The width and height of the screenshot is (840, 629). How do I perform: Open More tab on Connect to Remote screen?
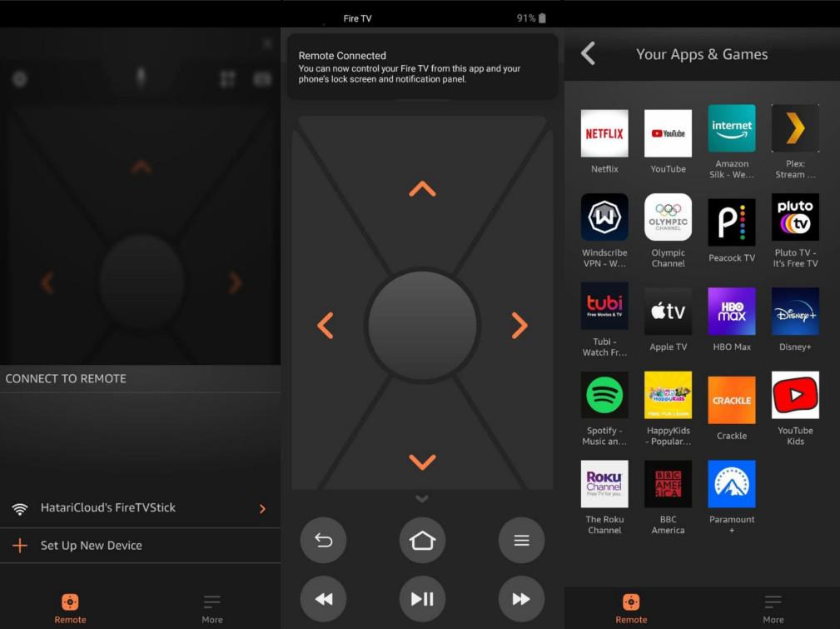click(212, 609)
